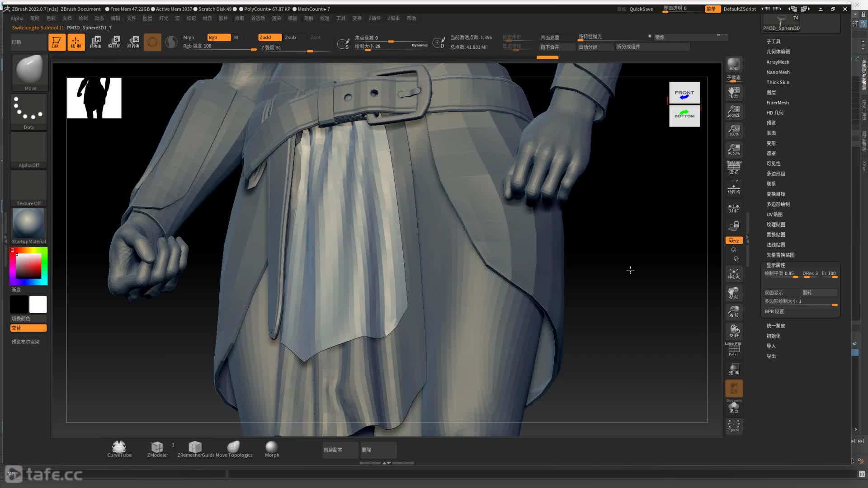
Task: Toggle the orange Gizmo 3D circle button
Action: click(152, 42)
